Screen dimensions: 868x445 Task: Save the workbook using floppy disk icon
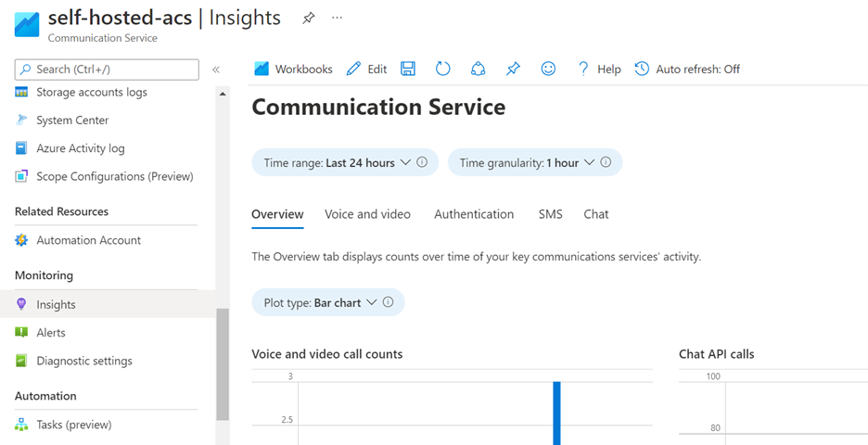point(408,69)
